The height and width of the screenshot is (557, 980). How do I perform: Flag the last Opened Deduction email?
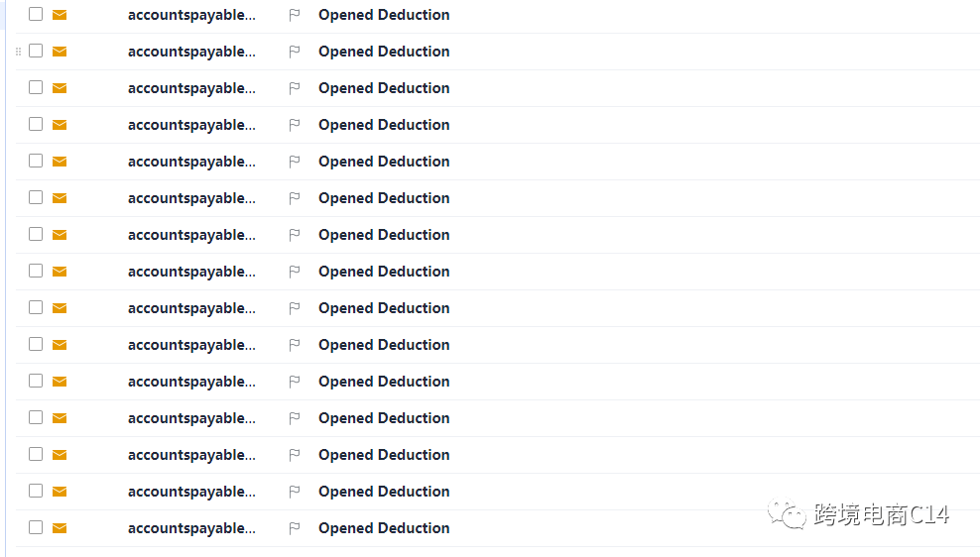tap(295, 528)
